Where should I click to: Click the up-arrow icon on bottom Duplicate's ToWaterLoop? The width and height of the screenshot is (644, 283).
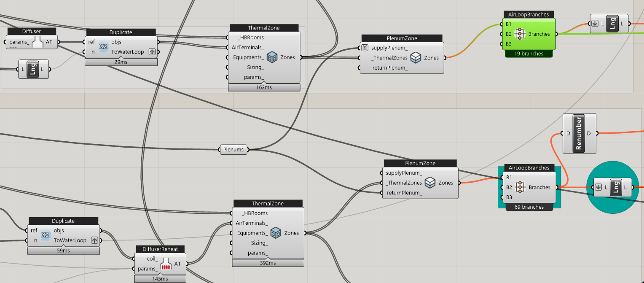click(94, 240)
